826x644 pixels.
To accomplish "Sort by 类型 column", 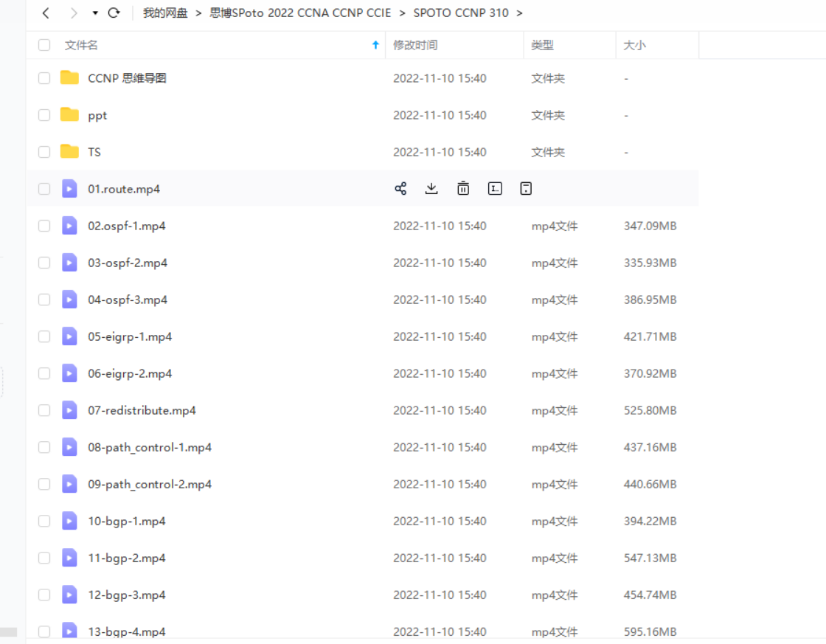I will [542, 45].
